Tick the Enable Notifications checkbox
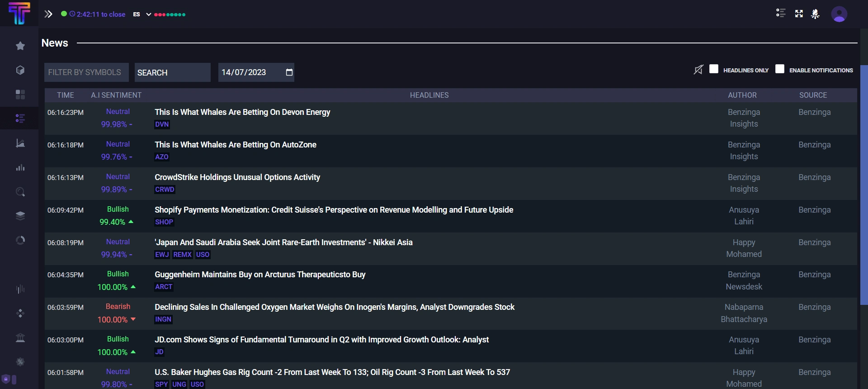The height and width of the screenshot is (389, 868). click(780, 69)
